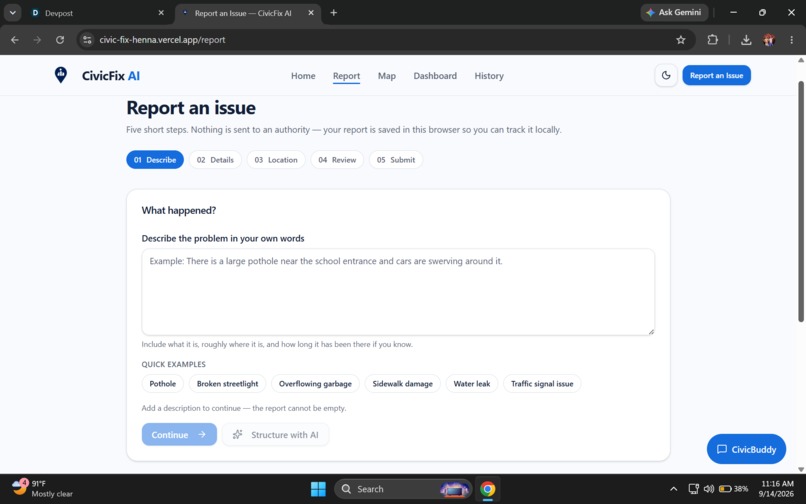Open the Chrome downloads icon

click(746, 40)
